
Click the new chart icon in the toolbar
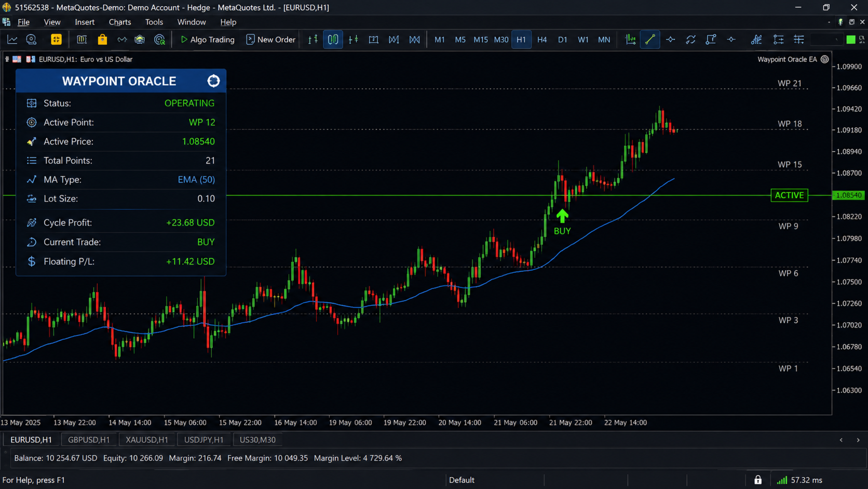pos(12,39)
